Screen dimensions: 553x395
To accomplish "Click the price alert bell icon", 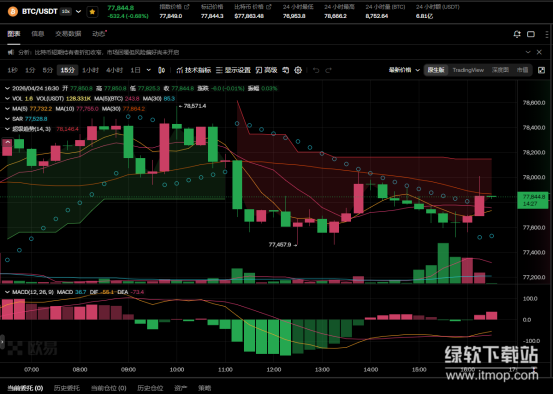I will point(517,34).
